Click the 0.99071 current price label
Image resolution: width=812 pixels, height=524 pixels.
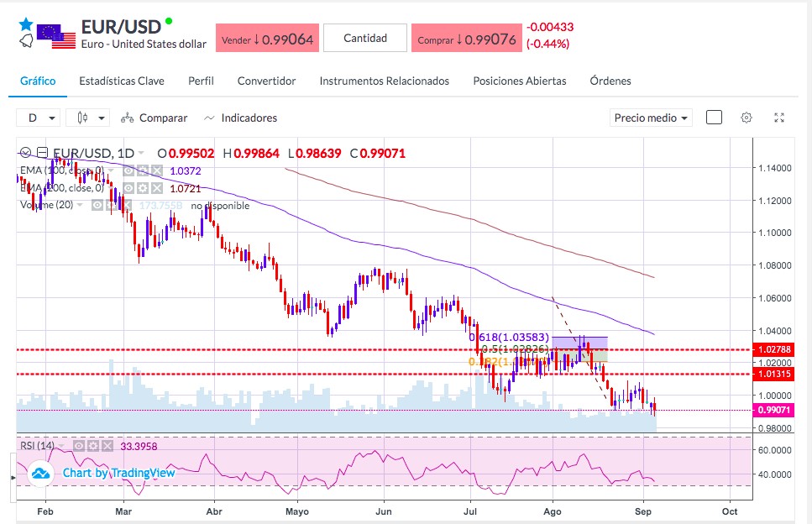tap(774, 410)
